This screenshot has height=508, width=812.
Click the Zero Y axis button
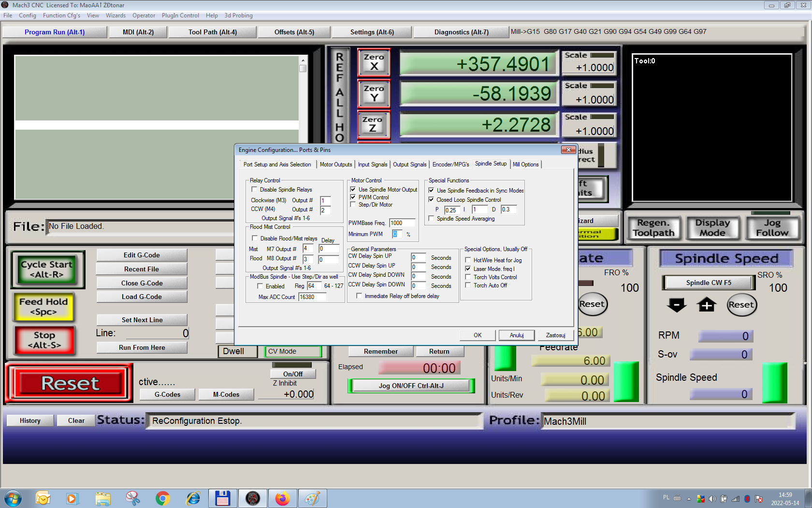click(x=374, y=93)
